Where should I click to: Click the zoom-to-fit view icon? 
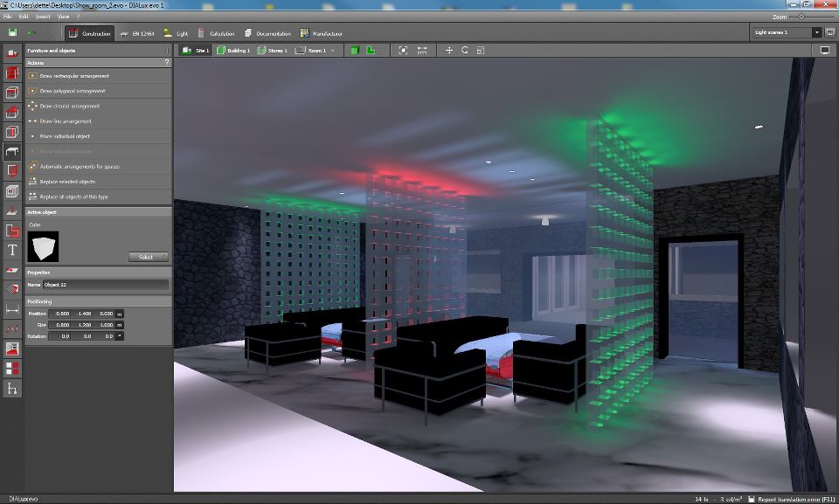tap(403, 51)
